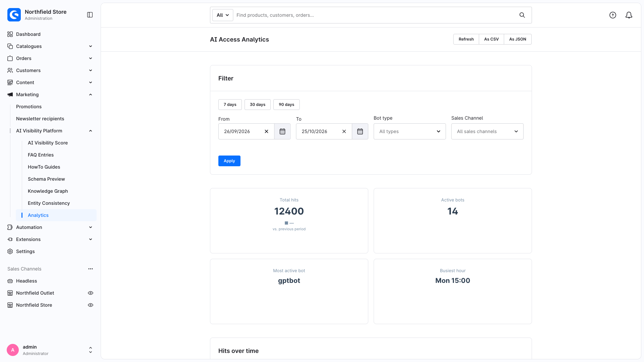
Task: Open the Sales Channel dropdown
Action: pyautogui.click(x=487, y=131)
